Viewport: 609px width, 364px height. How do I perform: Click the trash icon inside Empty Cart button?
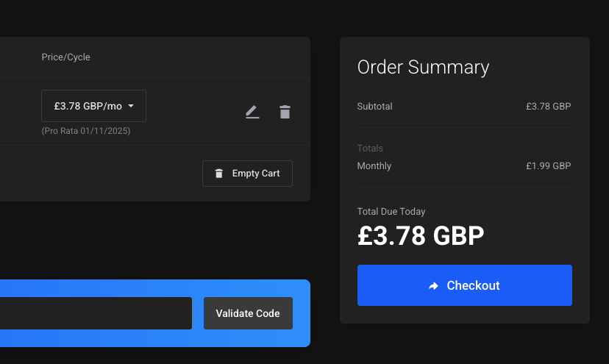click(x=219, y=174)
